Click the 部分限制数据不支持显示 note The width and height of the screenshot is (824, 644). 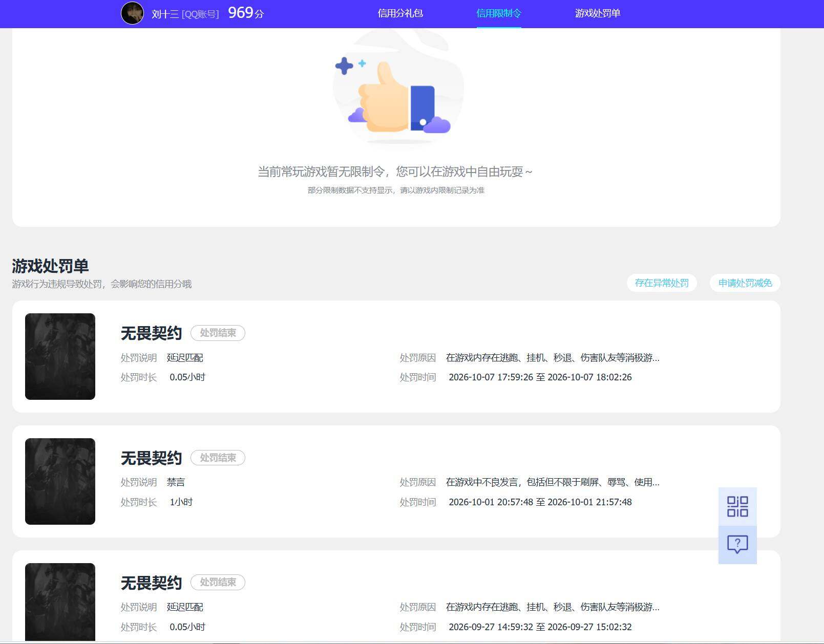396,190
